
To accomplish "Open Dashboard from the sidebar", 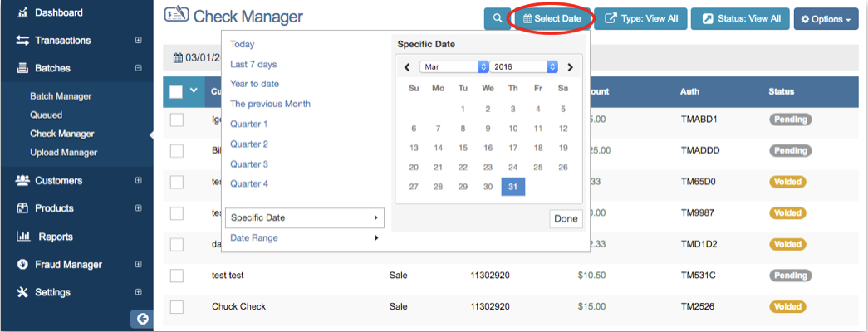I will tap(58, 12).
